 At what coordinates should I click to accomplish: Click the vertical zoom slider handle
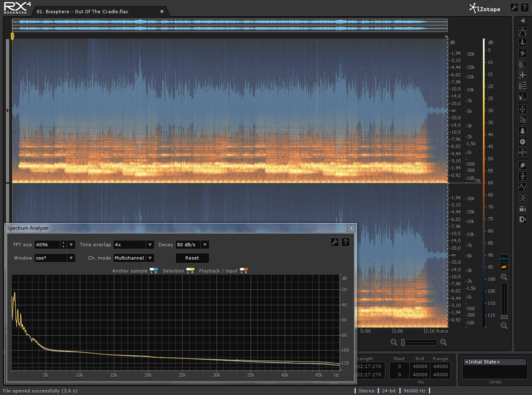(x=504, y=317)
